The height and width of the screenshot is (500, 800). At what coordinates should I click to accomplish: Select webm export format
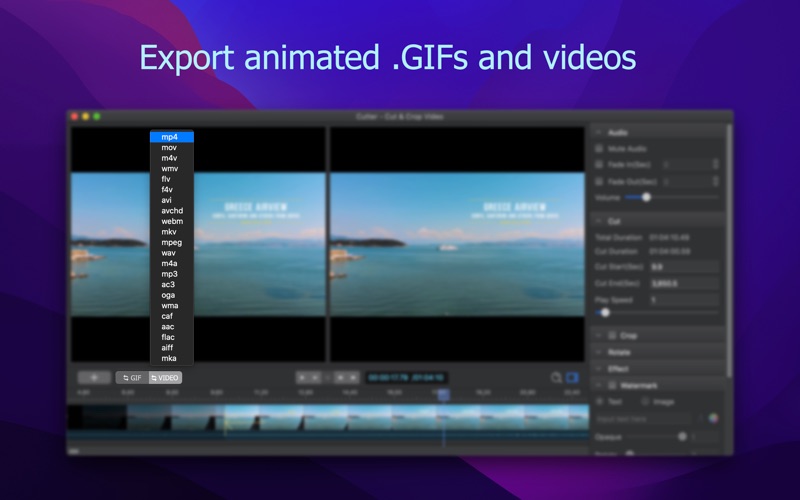point(172,221)
